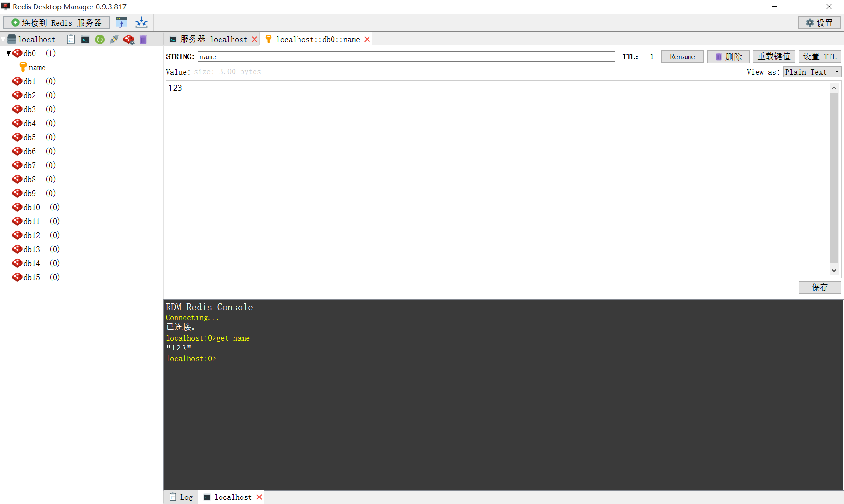Image resolution: width=844 pixels, height=504 pixels.
Task: Click the db15 database icon
Action: coord(17,277)
